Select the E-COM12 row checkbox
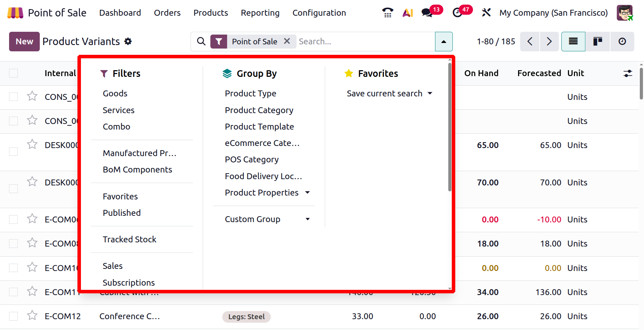Image resolution: width=644 pixels, height=330 pixels. click(14, 316)
